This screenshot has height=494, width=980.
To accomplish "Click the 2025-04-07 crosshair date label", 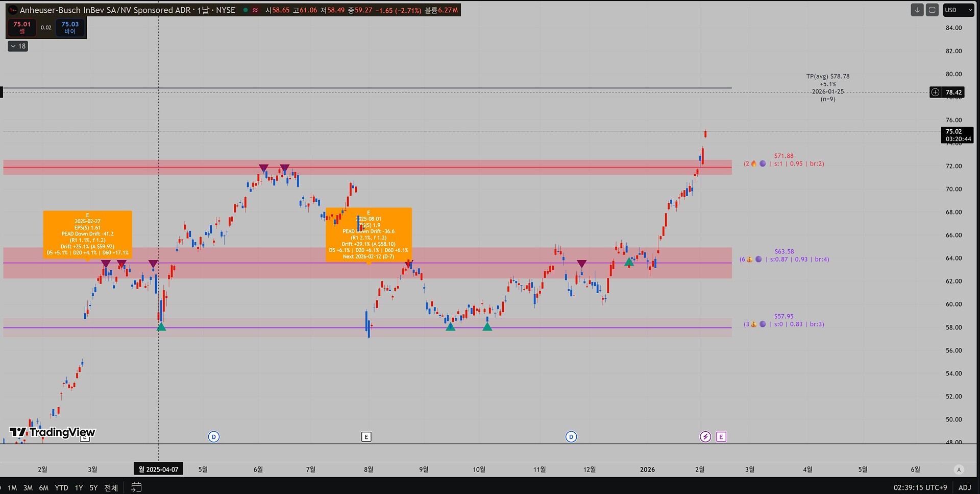I will pos(159,469).
